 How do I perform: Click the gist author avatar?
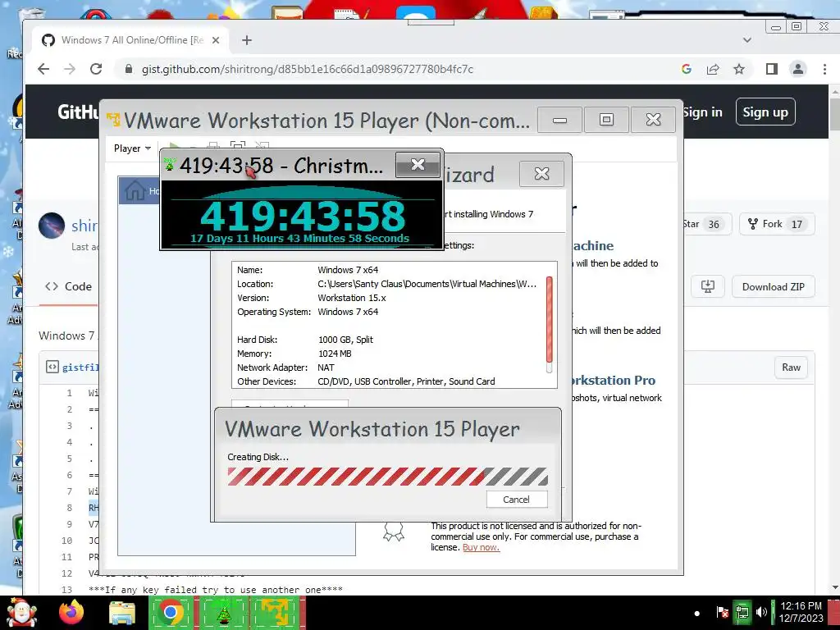click(x=52, y=225)
